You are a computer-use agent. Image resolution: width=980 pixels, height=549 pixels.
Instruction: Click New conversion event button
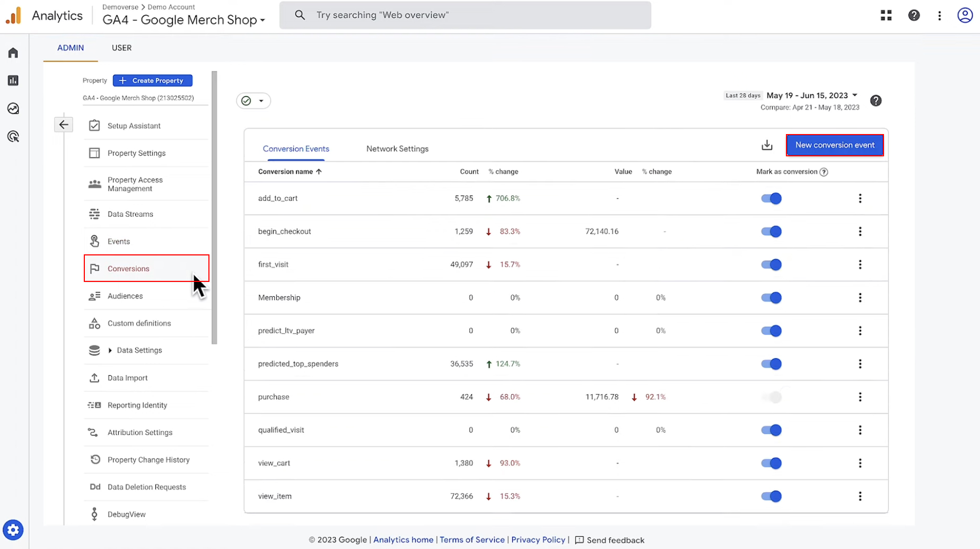pyautogui.click(x=835, y=145)
